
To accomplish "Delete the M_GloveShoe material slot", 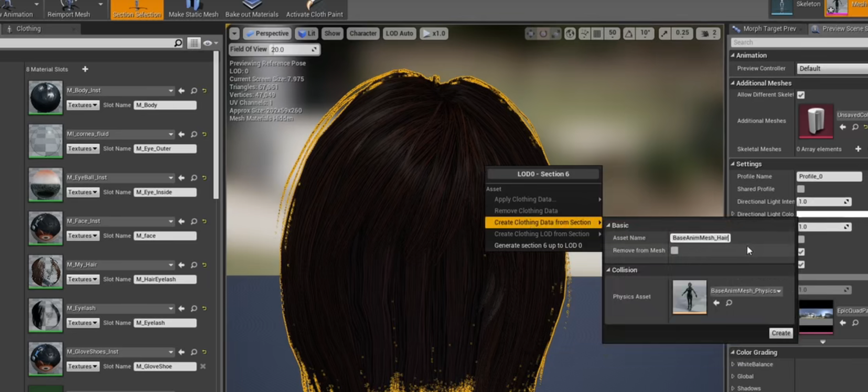I will click(x=203, y=366).
